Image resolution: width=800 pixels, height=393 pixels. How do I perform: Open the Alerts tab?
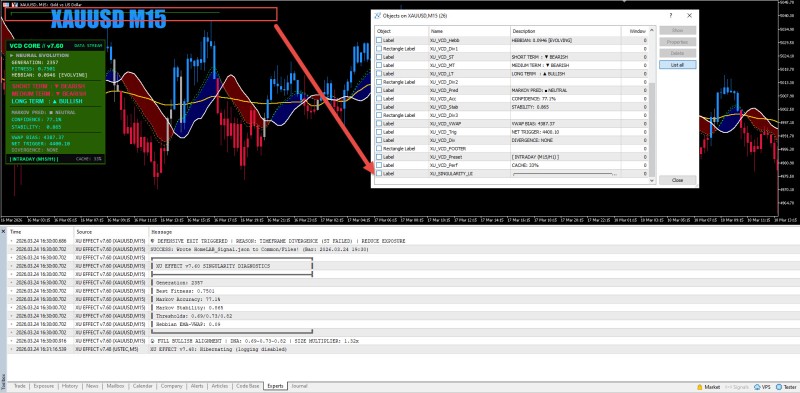(x=197, y=386)
